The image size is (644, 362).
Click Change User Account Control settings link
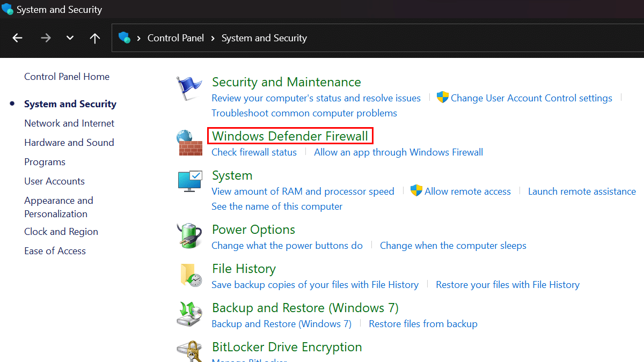[x=531, y=98]
